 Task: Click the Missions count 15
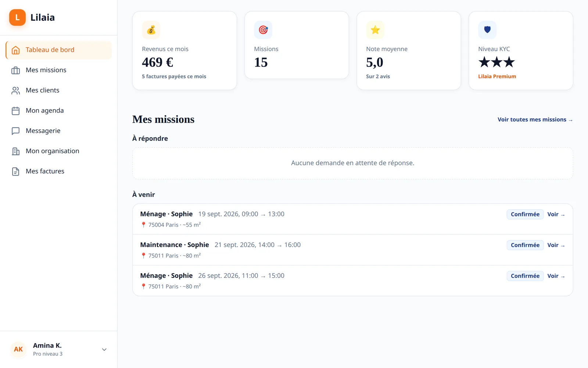pyautogui.click(x=261, y=63)
